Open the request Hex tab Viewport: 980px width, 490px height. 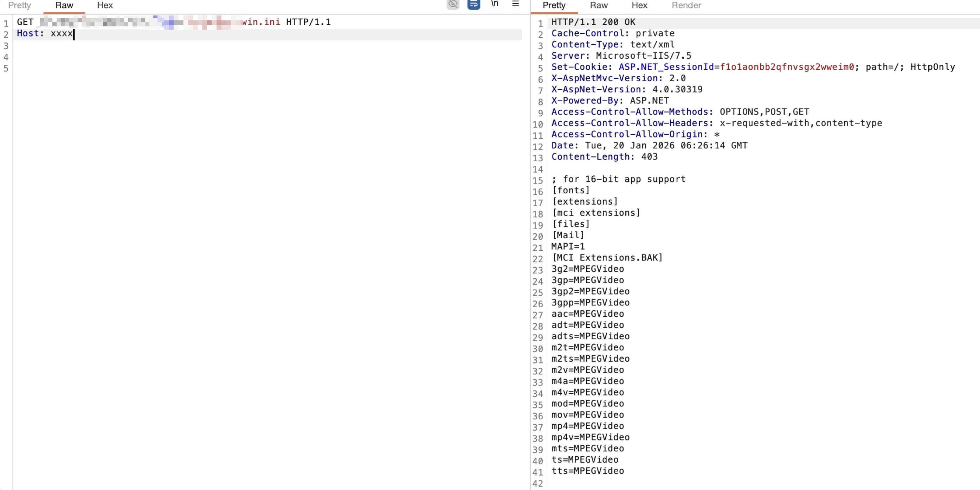pos(105,5)
